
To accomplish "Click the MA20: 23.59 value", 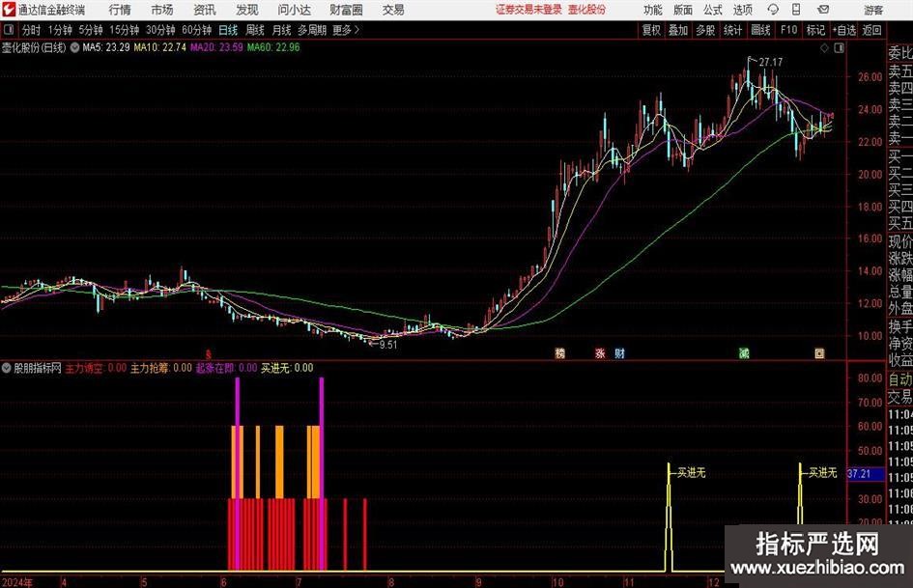I will pos(216,47).
